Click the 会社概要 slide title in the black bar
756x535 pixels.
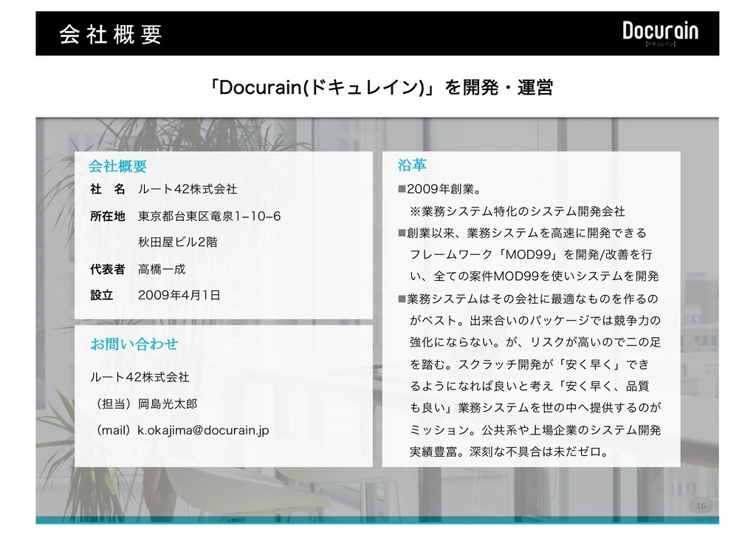point(111,35)
